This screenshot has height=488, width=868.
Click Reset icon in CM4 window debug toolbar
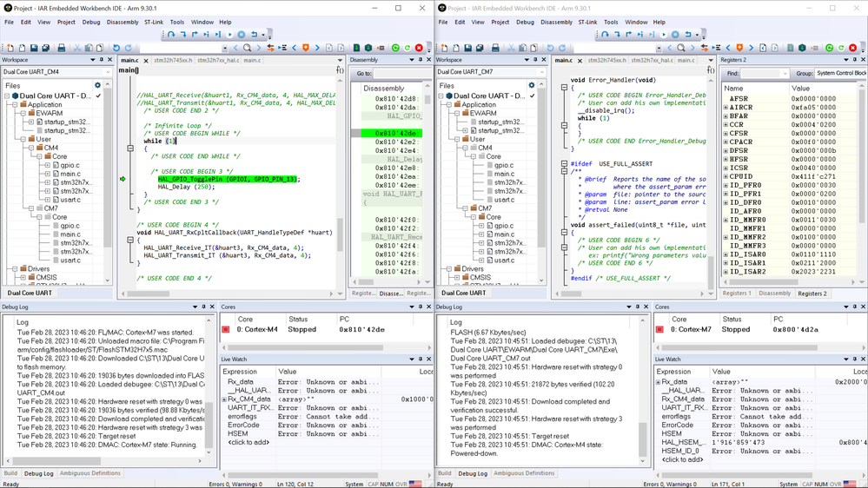tap(254, 35)
